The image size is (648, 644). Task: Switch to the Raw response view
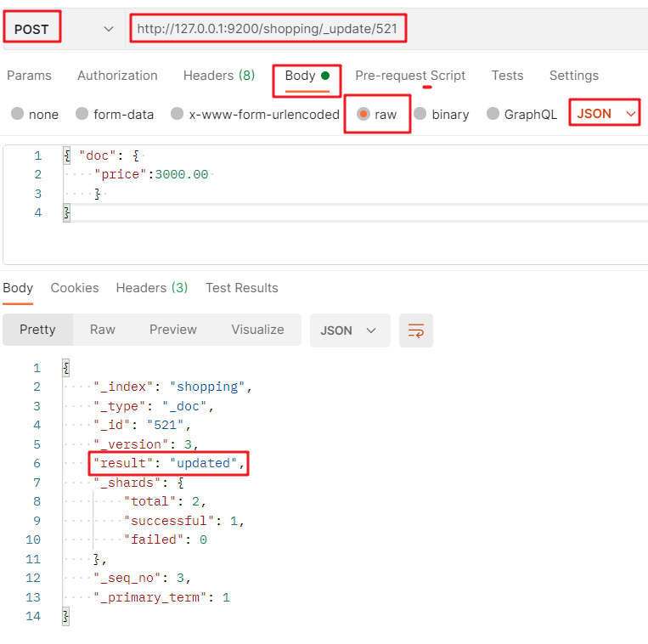point(103,330)
